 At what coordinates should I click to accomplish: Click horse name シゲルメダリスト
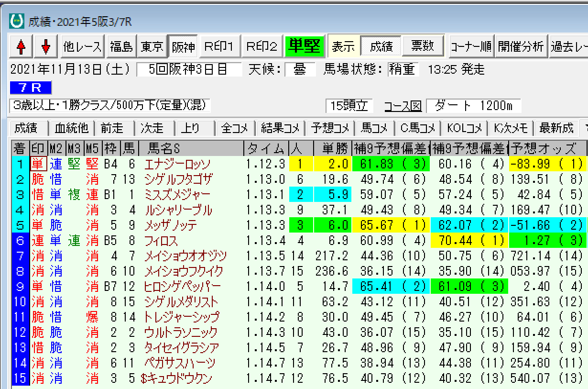tap(181, 302)
